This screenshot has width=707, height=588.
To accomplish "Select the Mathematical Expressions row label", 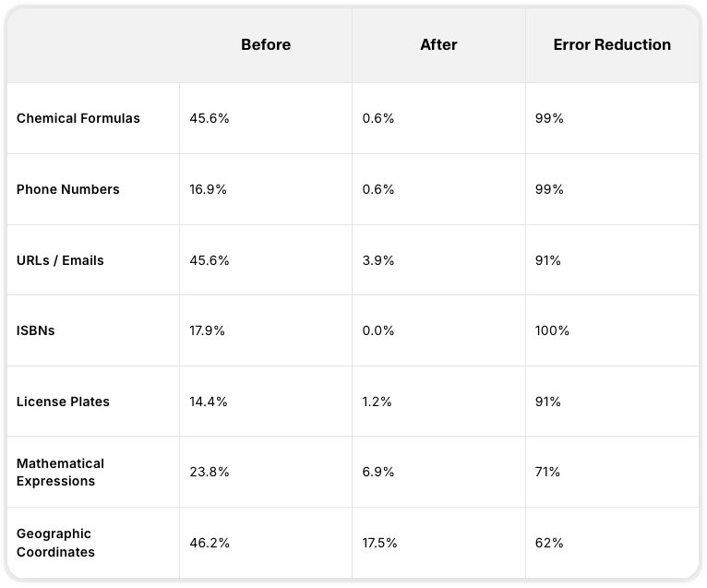I will [60, 472].
